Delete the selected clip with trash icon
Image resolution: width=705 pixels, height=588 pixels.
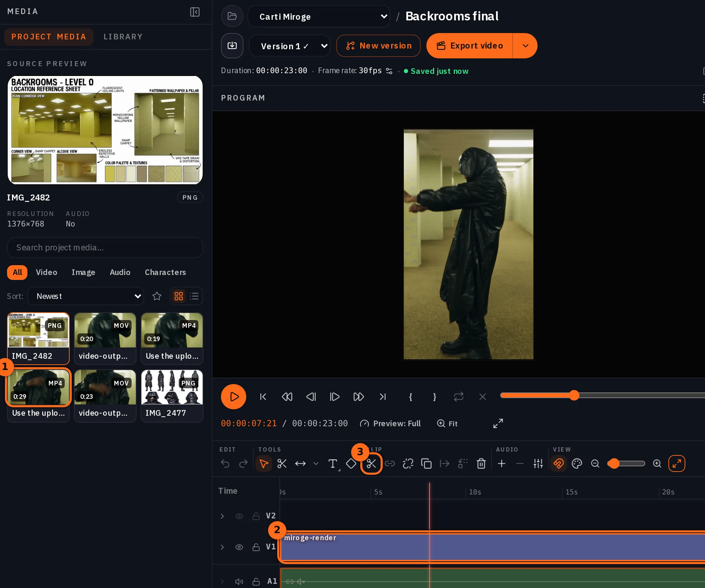pyautogui.click(x=481, y=464)
